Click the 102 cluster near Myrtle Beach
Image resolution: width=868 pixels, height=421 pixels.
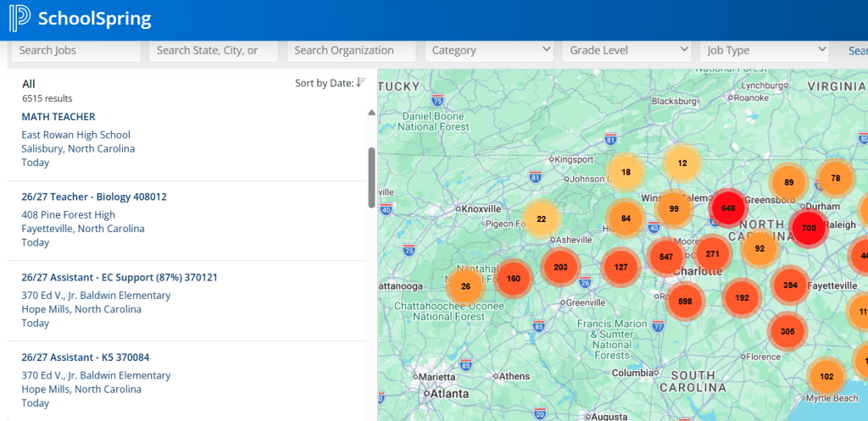pos(826,376)
